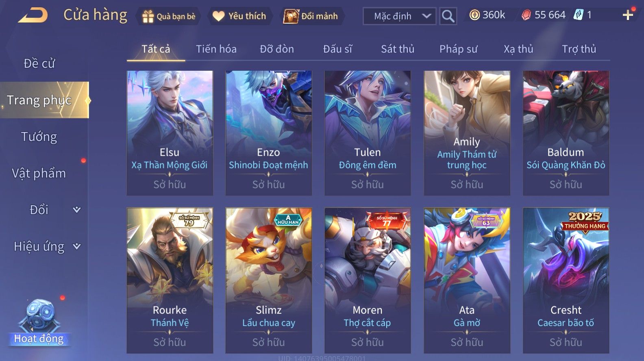
Task: Open Vật phẩm sidebar section
Action: click(x=39, y=173)
